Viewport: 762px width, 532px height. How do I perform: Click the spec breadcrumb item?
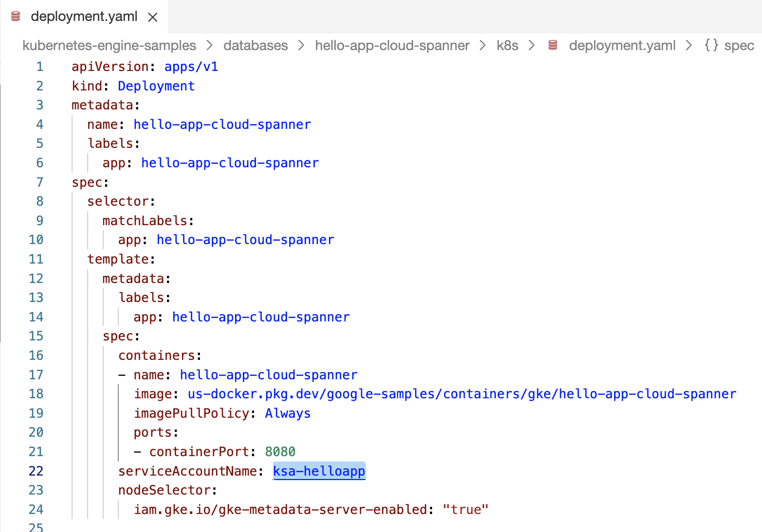(x=739, y=45)
